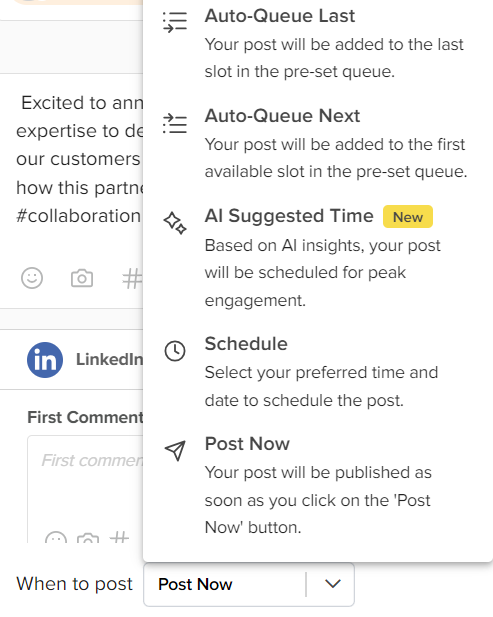Collapse the When to post dropdown chevron
The image size is (493, 617).
(333, 584)
